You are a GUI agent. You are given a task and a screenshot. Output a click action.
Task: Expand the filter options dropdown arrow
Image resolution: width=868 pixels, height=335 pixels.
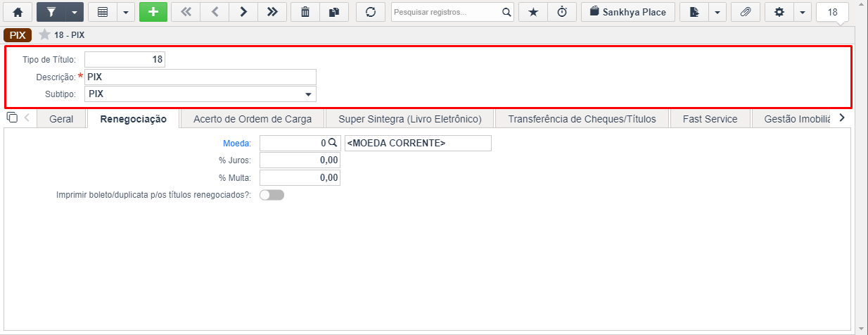tap(75, 12)
